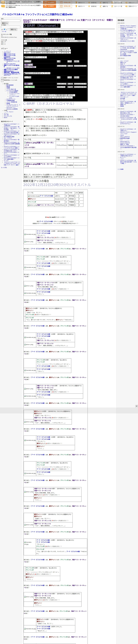138x644 pixels.
Task: Click ここを編集 below update history
Action: 120,169
